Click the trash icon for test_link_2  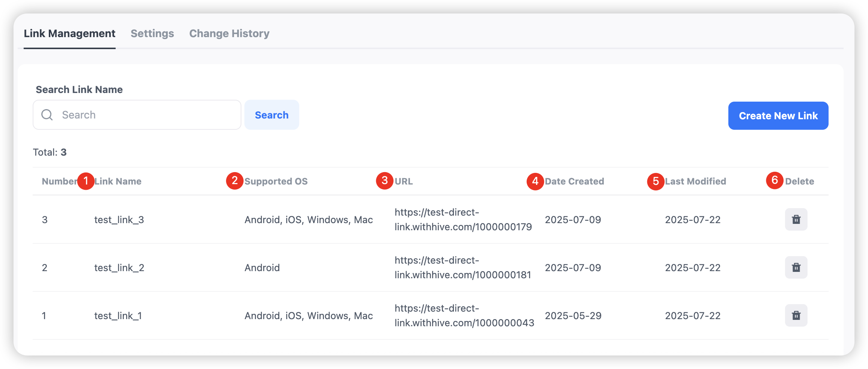coord(796,267)
